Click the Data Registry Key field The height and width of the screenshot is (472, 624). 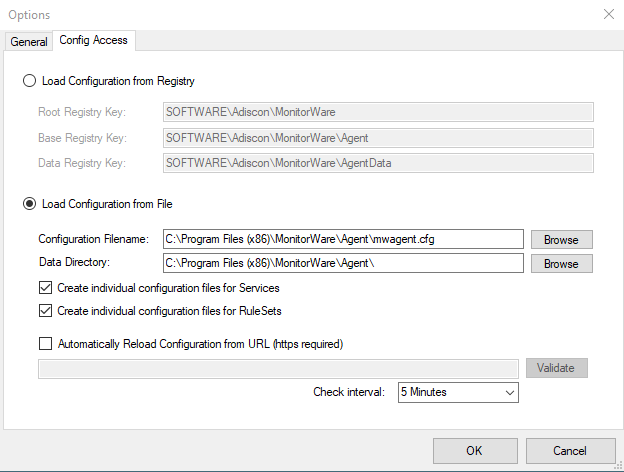click(378, 162)
